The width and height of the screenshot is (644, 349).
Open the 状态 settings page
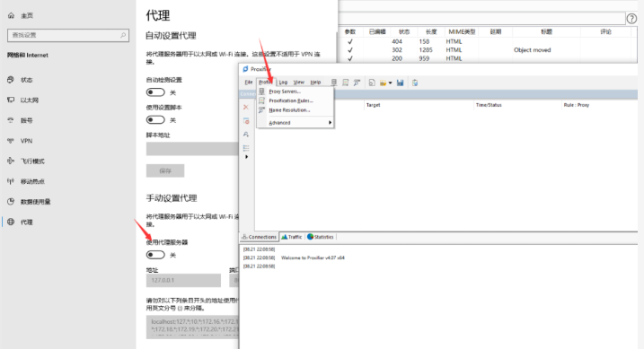click(26, 80)
